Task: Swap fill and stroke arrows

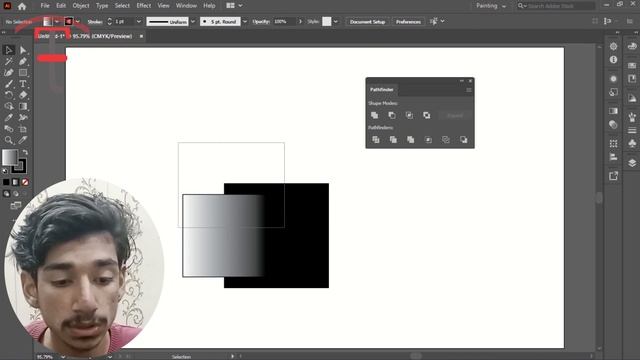Action: click(x=25, y=152)
